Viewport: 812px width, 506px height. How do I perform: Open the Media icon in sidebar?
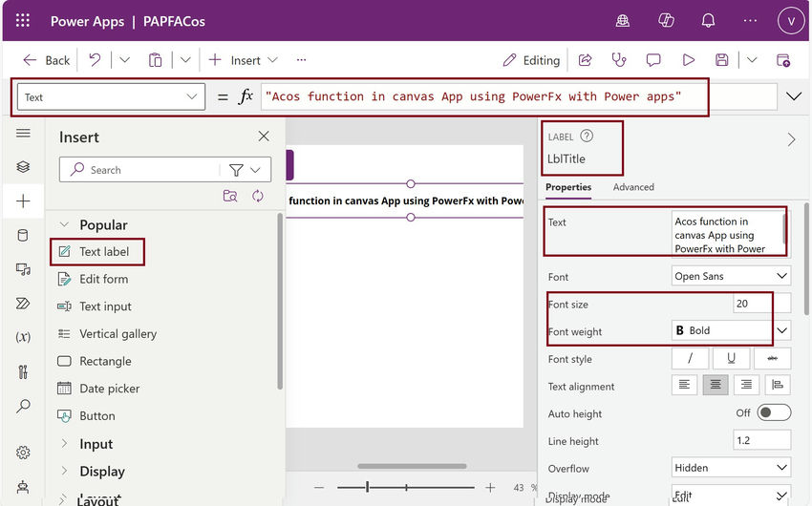23,269
